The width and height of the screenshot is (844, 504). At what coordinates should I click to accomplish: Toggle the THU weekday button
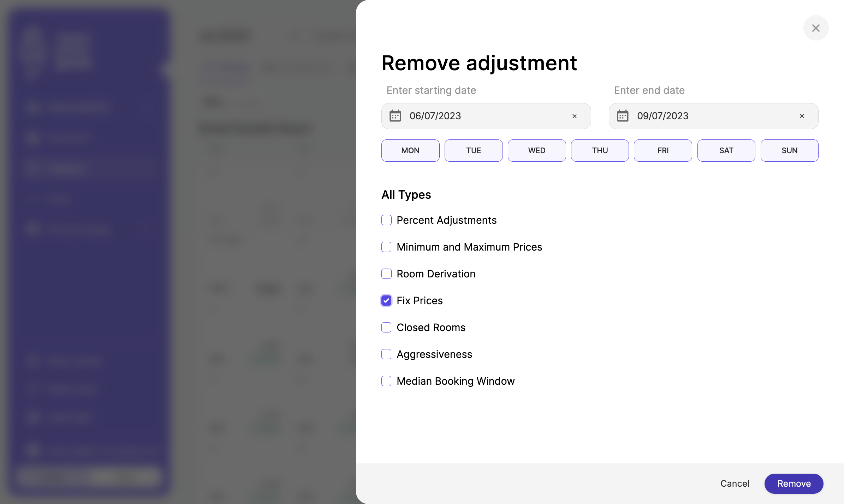(x=600, y=151)
